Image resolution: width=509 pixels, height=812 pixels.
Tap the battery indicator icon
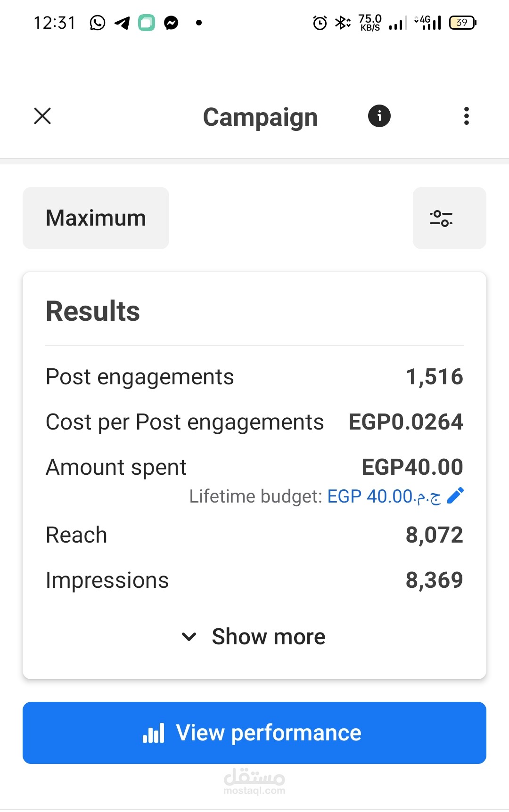[462, 23]
